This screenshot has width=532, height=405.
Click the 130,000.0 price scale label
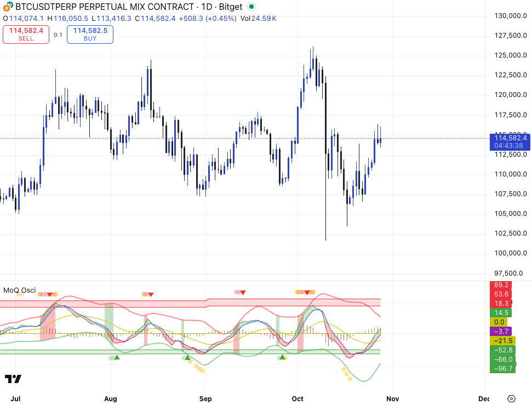[x=510, y=16]
